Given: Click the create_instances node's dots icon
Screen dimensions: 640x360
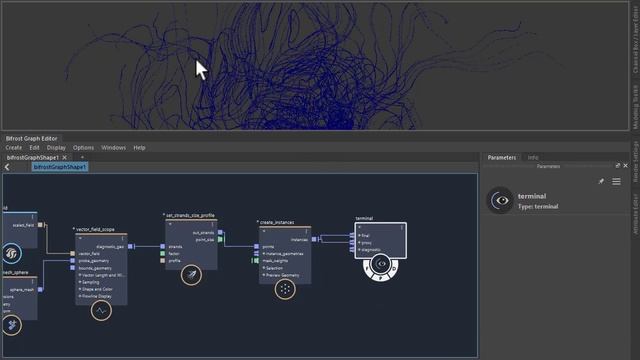Looking at the screenshot, I should coord(285,289).
